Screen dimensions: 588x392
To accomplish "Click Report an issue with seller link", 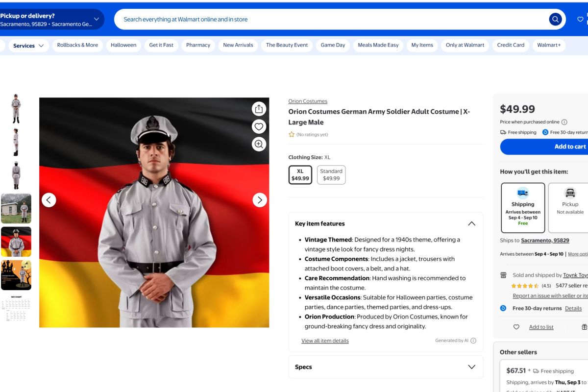I will point(550,295).
